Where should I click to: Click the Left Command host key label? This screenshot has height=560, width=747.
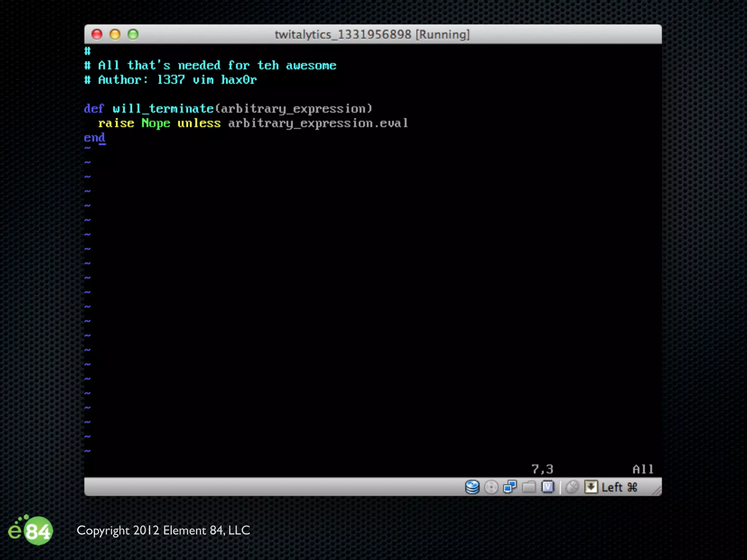pos(619,487)
